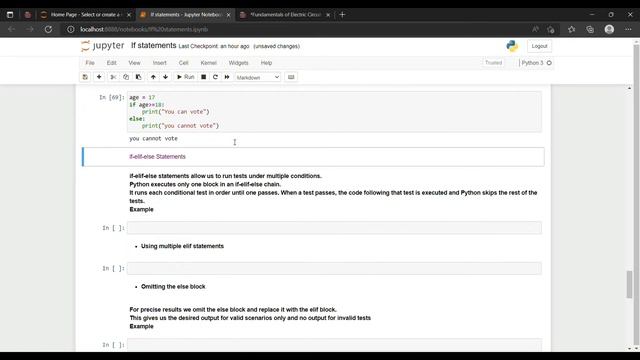Image resolution: width=640 pixels, height=360 pixels.
Task: Click the Logout button
Action: (x=539, y=46)
